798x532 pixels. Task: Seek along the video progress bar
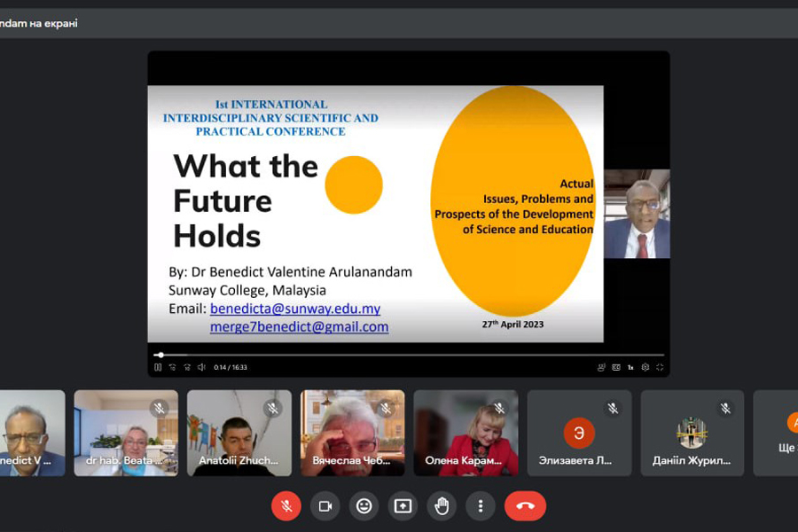409,355
